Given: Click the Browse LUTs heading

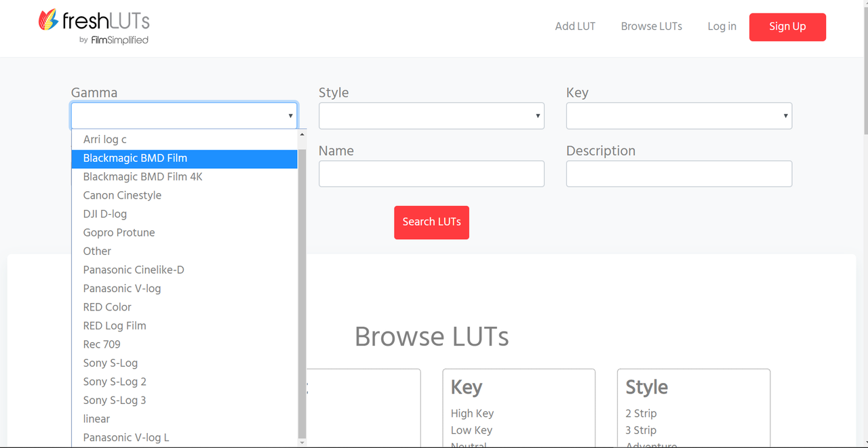Looking at the screenshot, I should (x=431, y=337).
